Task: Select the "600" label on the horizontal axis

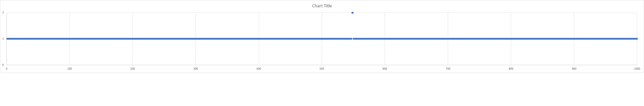Action: click(385, 69)
